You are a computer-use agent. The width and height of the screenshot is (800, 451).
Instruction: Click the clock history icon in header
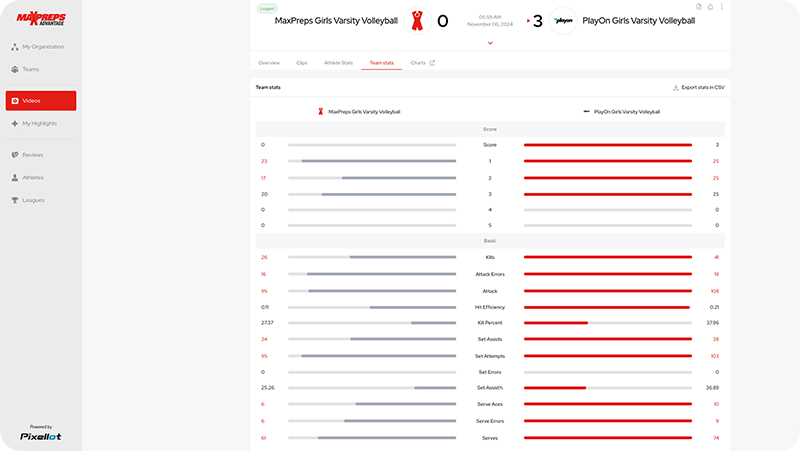699,7
